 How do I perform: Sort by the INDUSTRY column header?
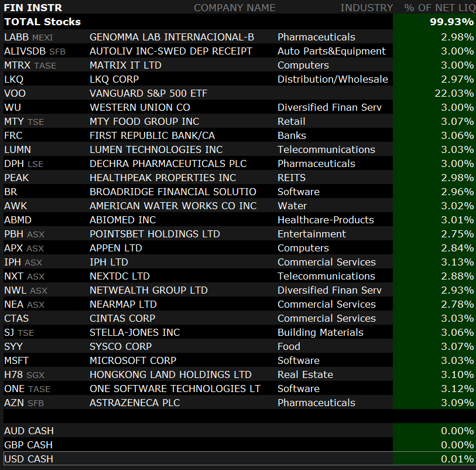[367, 8]
